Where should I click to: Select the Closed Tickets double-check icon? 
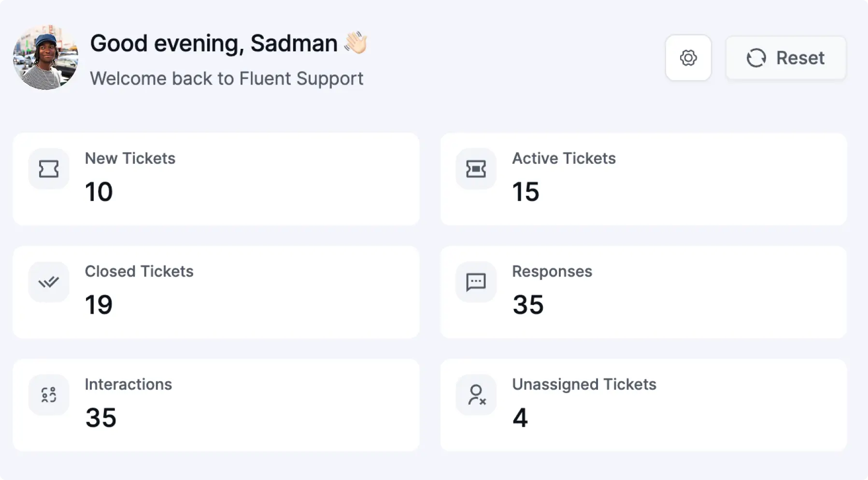tap(48, 282)
